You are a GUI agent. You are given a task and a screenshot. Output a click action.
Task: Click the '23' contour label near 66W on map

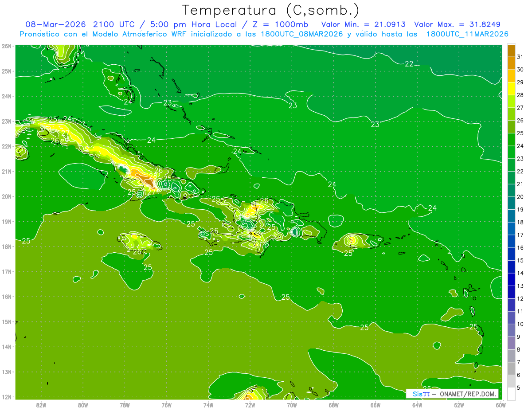pos(375,125)
